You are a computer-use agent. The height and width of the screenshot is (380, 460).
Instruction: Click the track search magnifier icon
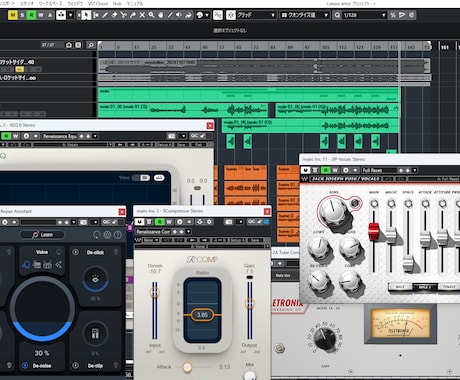coord(91,45)
